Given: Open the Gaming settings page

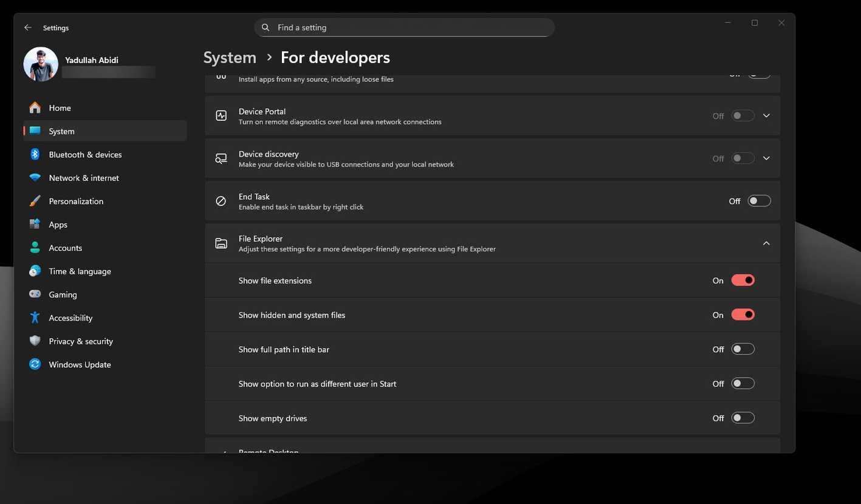Looking at the screenshot, I should pos(105,295).
